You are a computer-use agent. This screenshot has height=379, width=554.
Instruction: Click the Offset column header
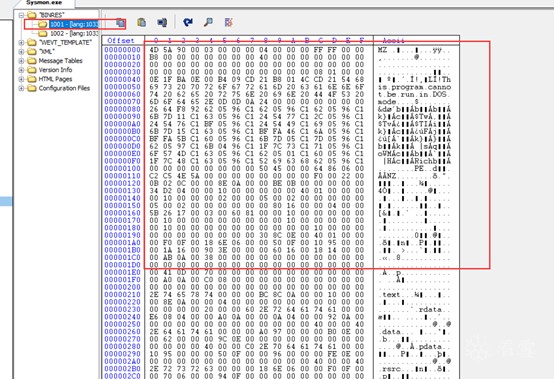point(121,41)
